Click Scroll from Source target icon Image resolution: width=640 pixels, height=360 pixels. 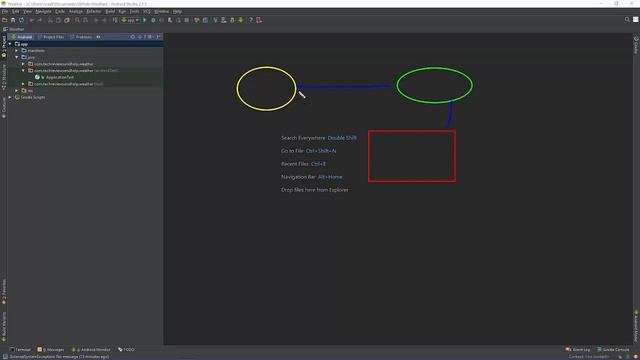[133, 37]
